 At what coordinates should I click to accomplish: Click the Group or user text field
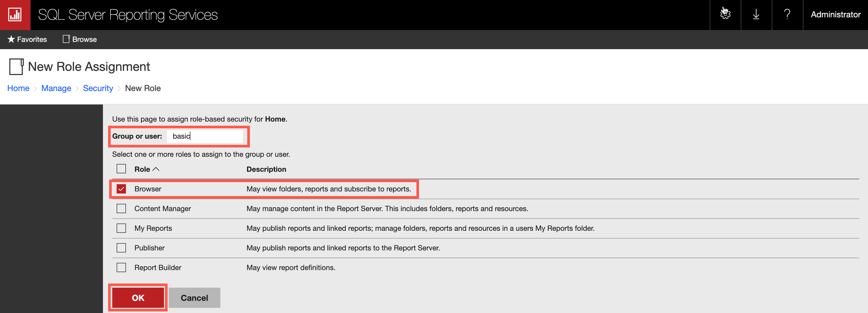click(205, 136)
